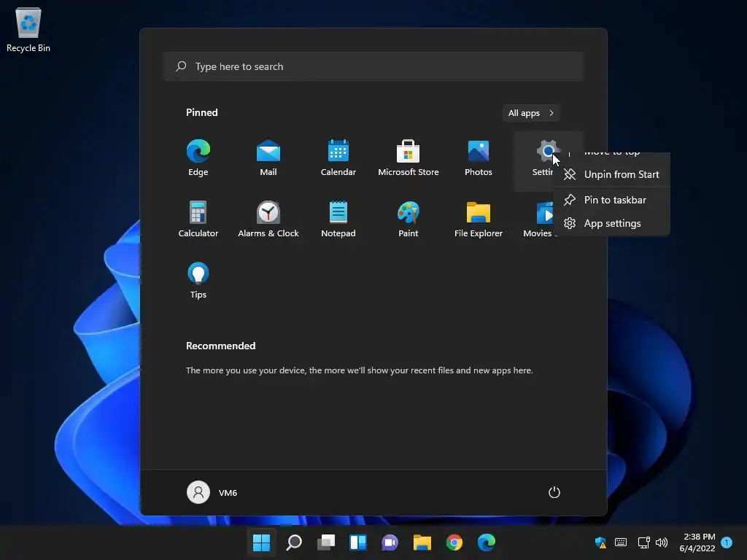Click the Power button in the Start menu

(x=554, y=492)
